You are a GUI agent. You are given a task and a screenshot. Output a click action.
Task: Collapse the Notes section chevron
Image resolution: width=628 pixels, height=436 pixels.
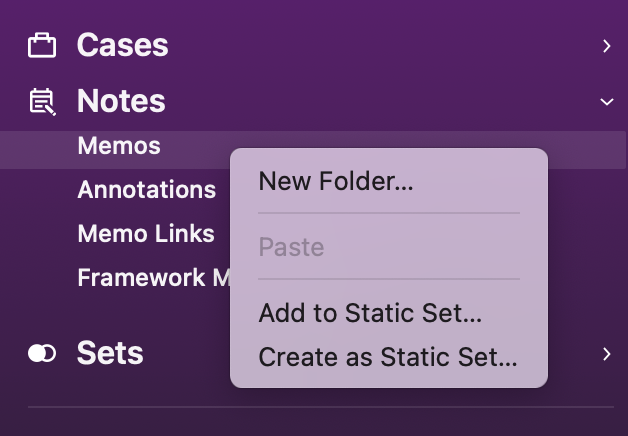point(606,101)
